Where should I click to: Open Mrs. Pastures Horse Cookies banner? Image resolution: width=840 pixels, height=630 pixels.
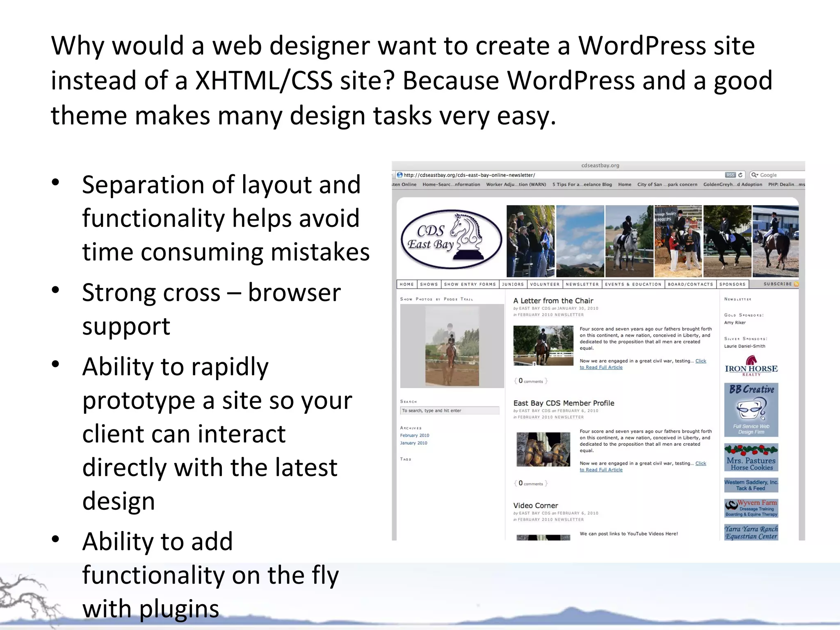coord(751,457)
